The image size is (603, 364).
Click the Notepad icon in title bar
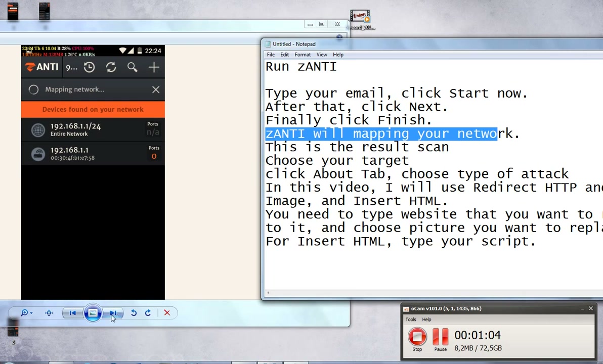[268, 44]
